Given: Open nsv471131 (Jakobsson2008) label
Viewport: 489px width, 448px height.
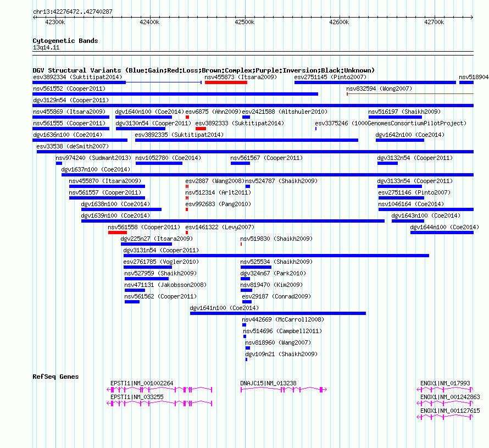Looking at the screenshot, I should coord(165,285).
